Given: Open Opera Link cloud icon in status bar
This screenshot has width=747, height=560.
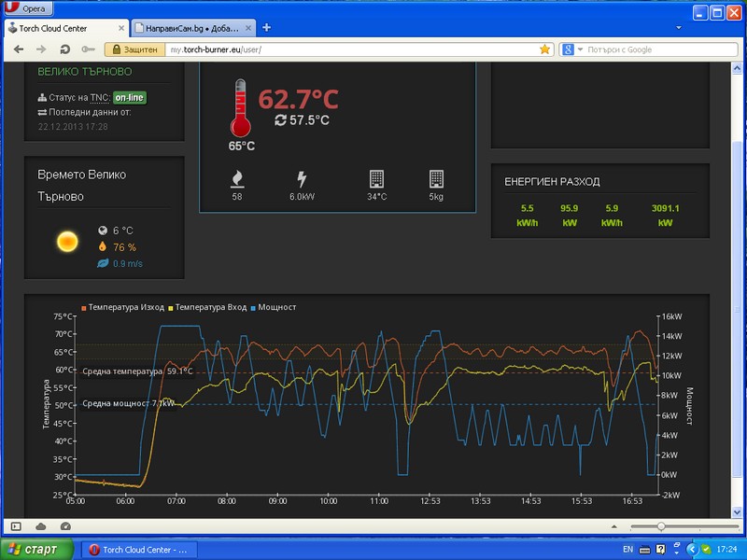Looking at the screenshot, I should 41,526.
